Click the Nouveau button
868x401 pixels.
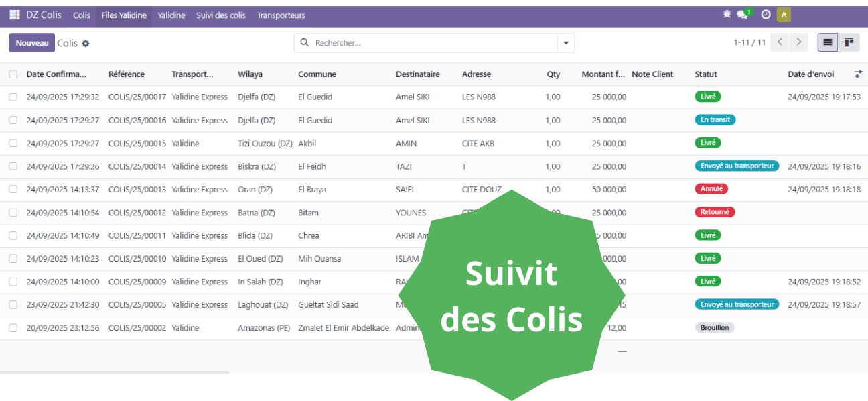pyautogui.click(x=32, y=43)
